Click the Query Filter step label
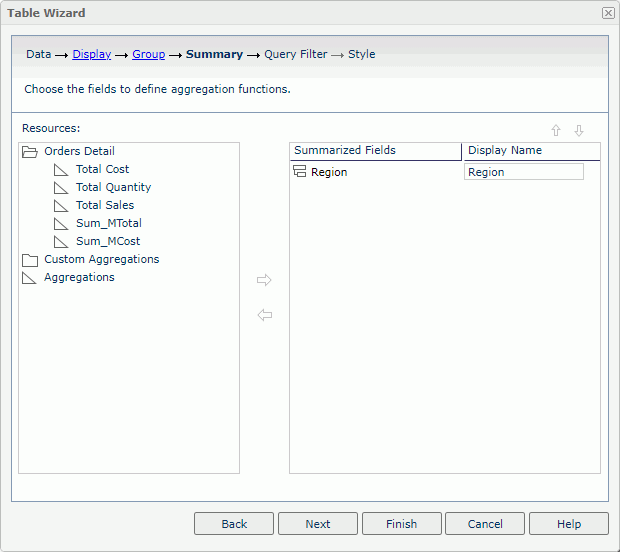This screenshot has height=552, width=620. 296,54
